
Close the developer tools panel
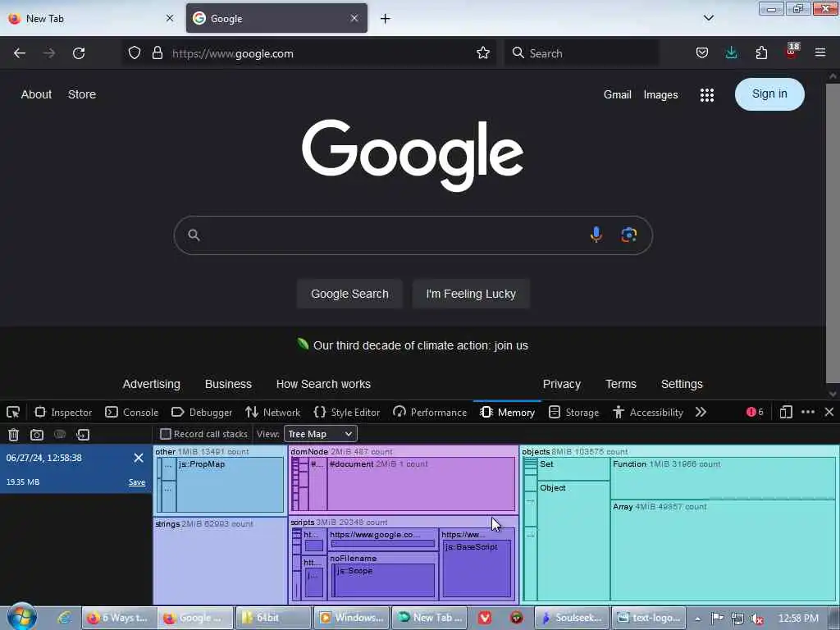[x=829, y=412]
